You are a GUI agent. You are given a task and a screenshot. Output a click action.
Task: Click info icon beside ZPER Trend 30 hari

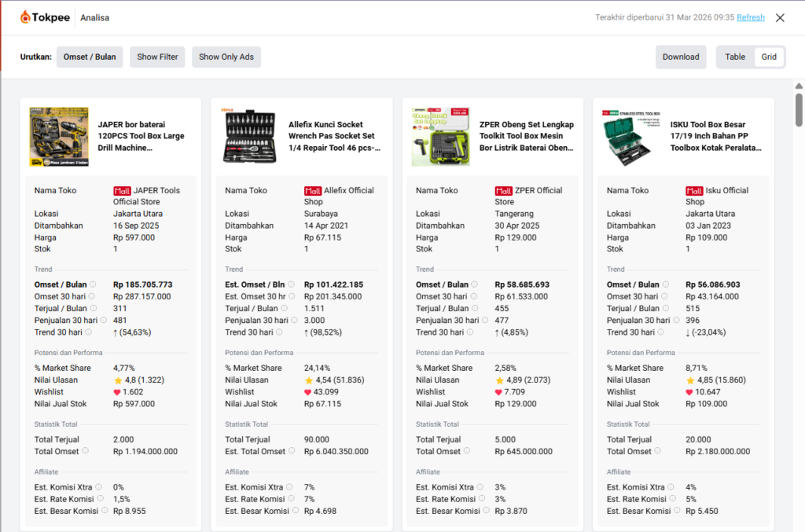coord(475,332)
